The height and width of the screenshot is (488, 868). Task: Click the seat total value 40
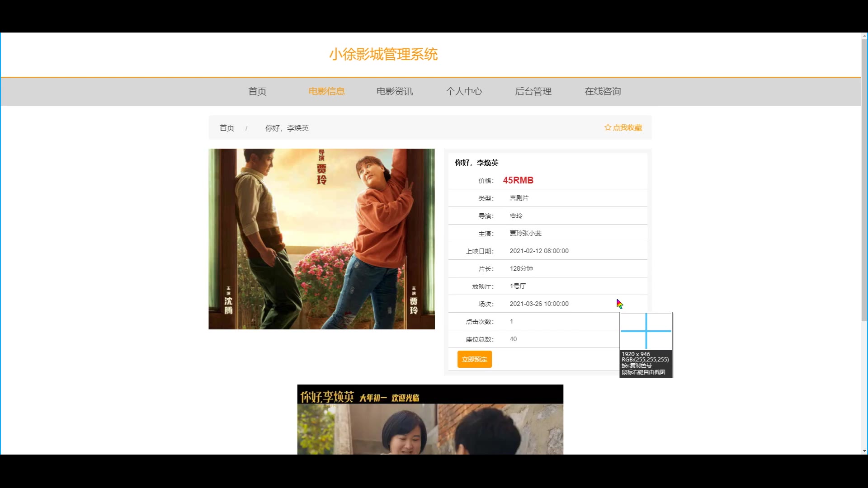[513, 339]
